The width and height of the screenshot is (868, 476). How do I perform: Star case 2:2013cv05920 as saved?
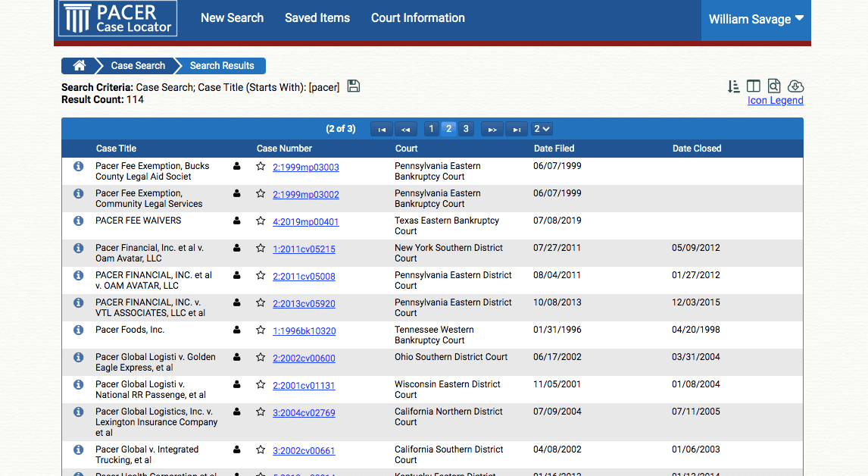261,302
